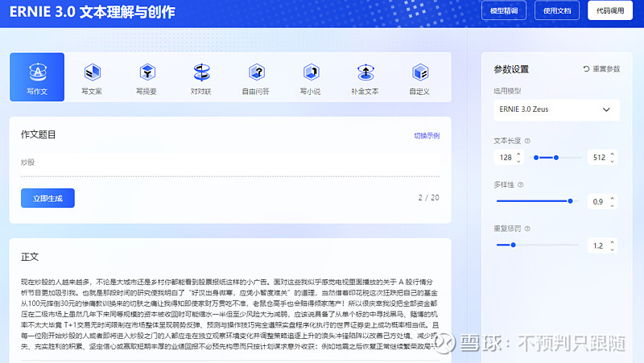644x363 pixels.
Task: Click the generated essay paragraph beginning 现在炒股的人越来越多
Action: tap(230, 314)
